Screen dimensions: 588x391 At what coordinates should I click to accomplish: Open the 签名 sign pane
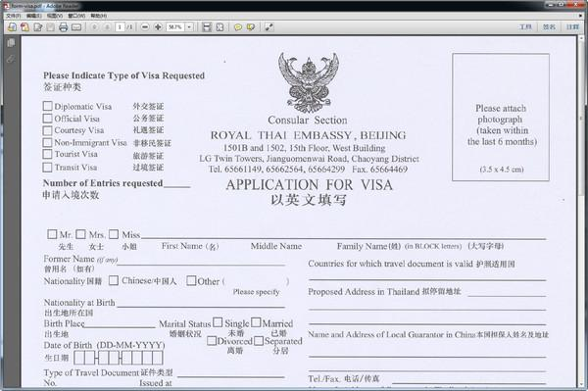coord(549,27)
